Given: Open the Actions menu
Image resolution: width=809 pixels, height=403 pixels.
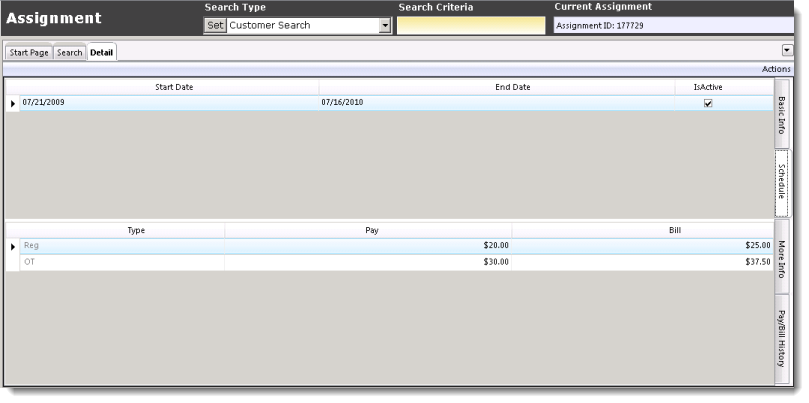Looking at the screenshot, I should click(x=776, y=69).
